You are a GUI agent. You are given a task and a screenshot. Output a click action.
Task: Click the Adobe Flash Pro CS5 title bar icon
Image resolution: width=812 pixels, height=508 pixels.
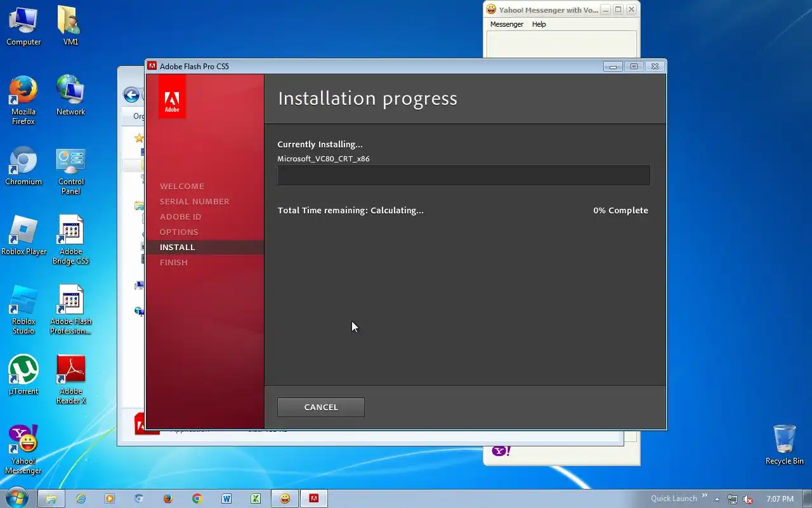click(x=152, y=66)
